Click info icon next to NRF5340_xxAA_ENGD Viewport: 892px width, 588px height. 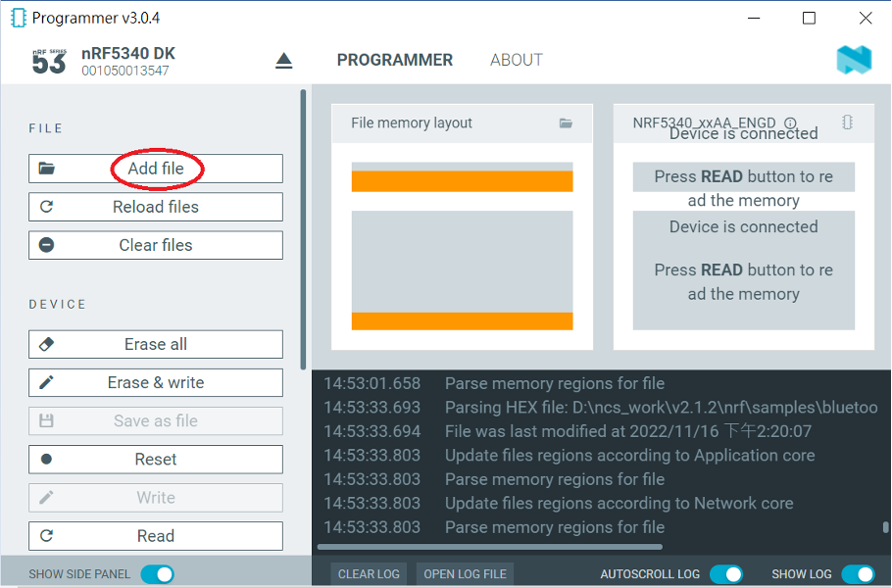pyautogui.click(x=790, y=123)
